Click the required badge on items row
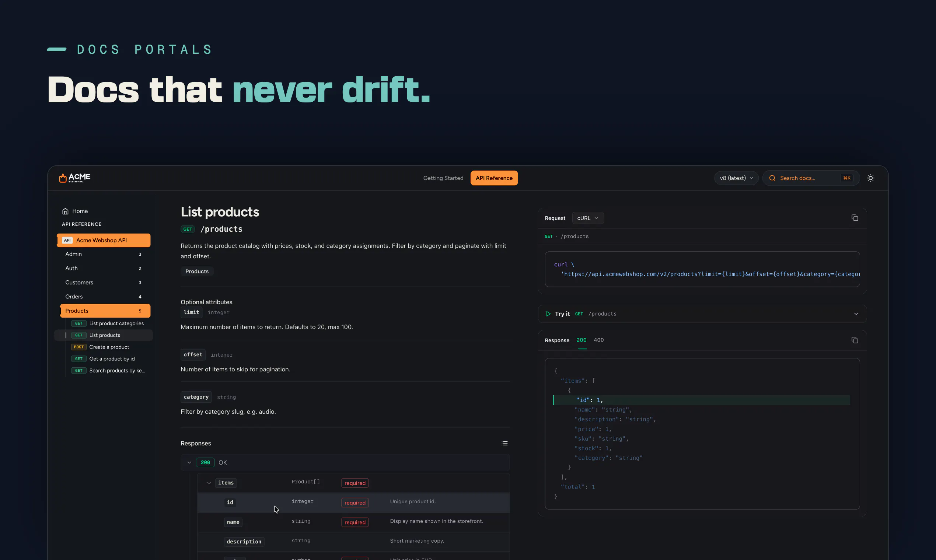 click(355, 483)
